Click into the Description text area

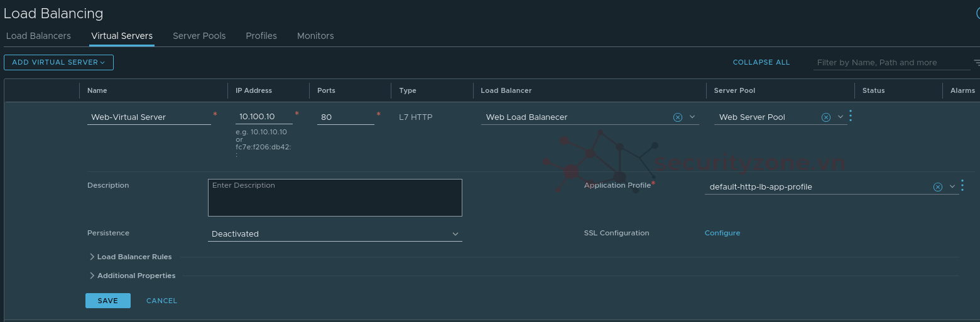pyautogui.click(x=335, y=198)
